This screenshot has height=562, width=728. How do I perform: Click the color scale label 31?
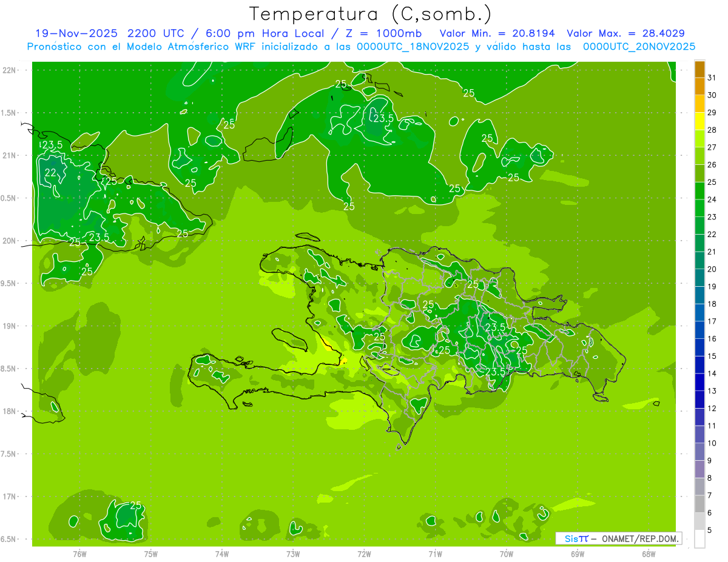(712, 78)
